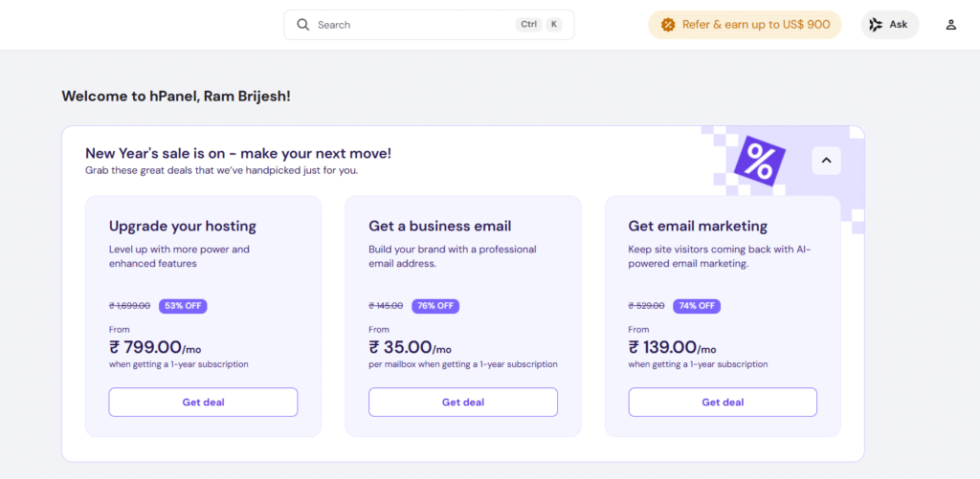Click the ₹ 799.00/mo hosting price

click(x=154, y=348)
